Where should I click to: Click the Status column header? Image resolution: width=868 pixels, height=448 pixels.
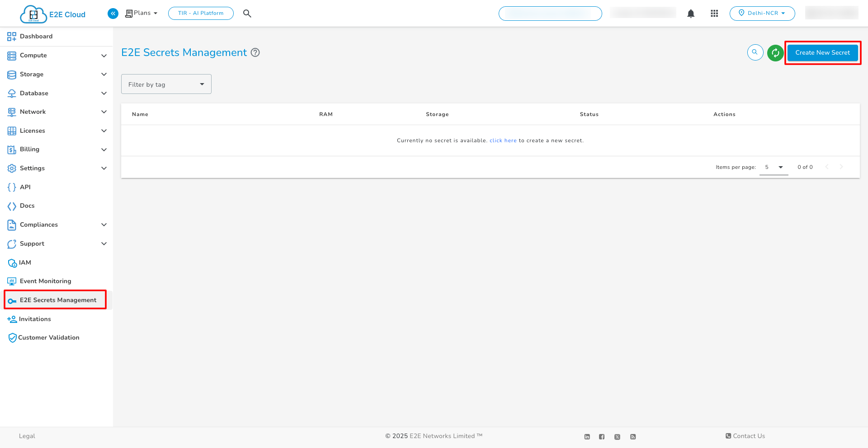click(x=589, y=114)
